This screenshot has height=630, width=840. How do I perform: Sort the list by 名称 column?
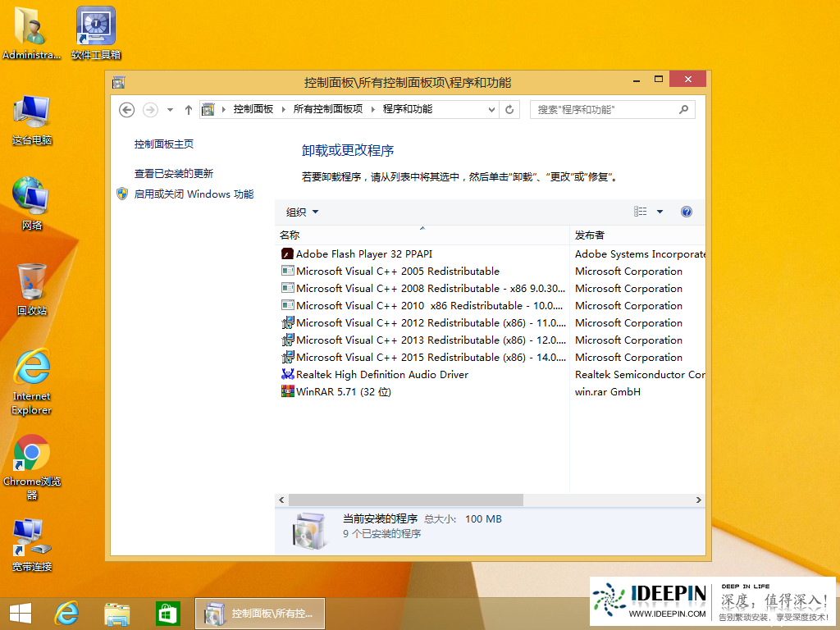422,235
